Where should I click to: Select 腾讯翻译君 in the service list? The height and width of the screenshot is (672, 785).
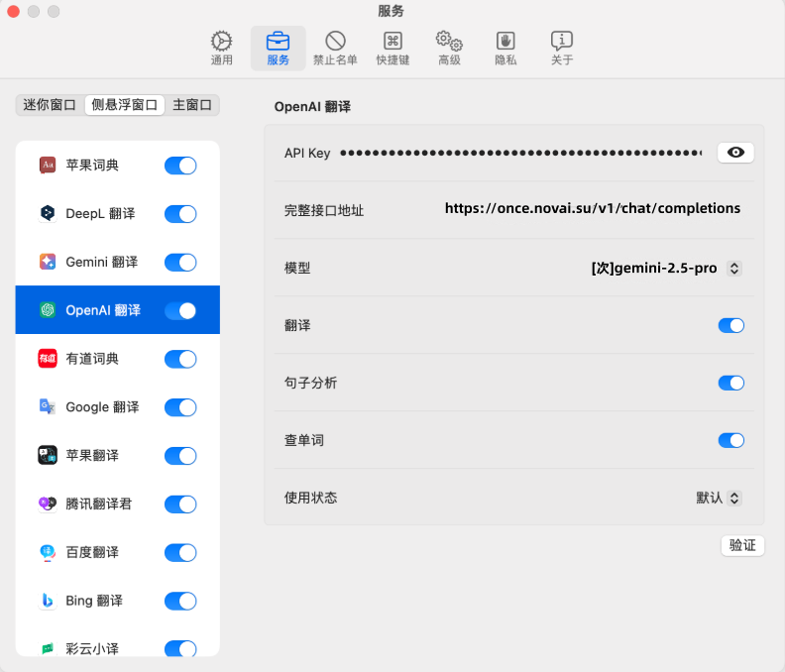point(99,504)
